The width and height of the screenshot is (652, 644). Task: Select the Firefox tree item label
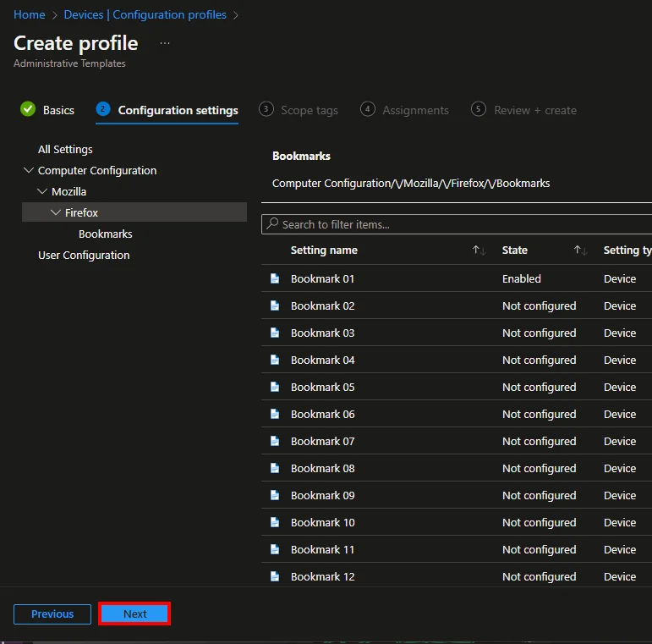81,212
